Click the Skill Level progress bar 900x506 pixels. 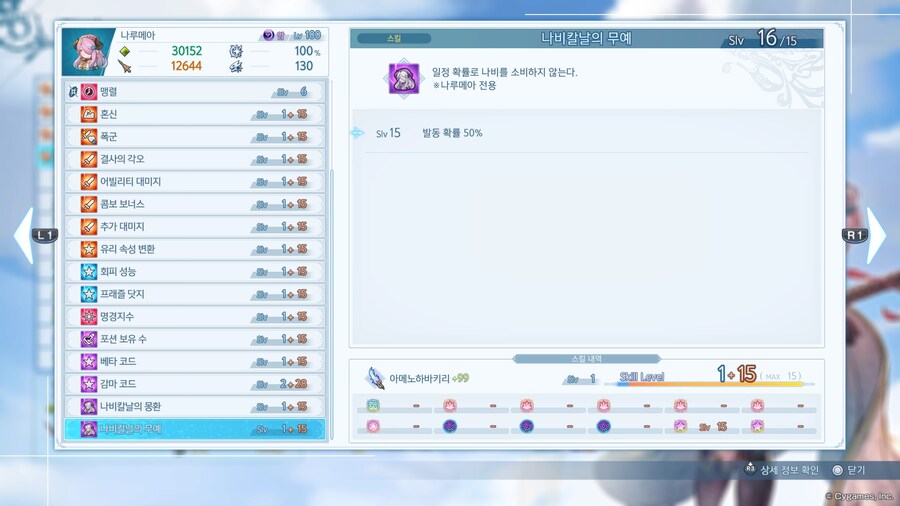coord(710,384)
